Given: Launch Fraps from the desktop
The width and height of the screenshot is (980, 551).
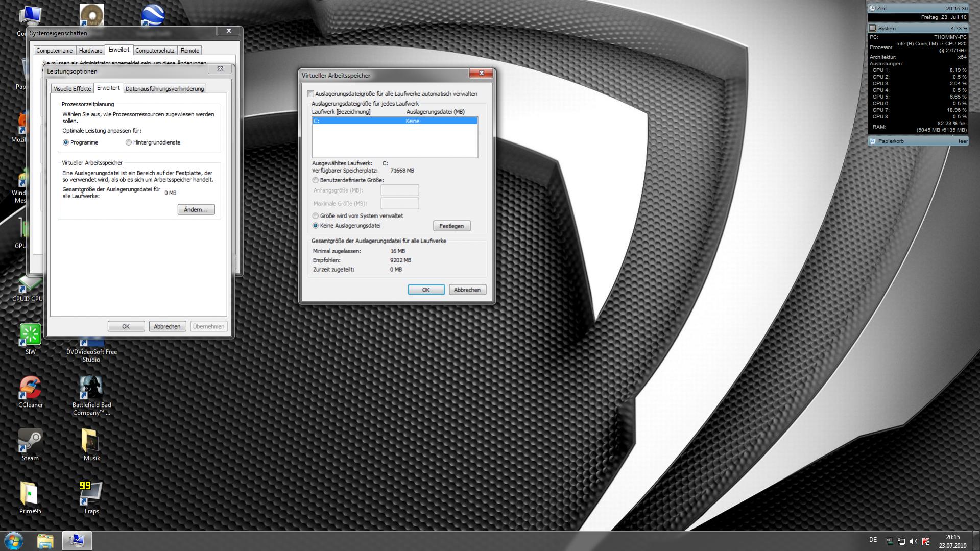Looking at the screenshot, I should coord(91,498).
